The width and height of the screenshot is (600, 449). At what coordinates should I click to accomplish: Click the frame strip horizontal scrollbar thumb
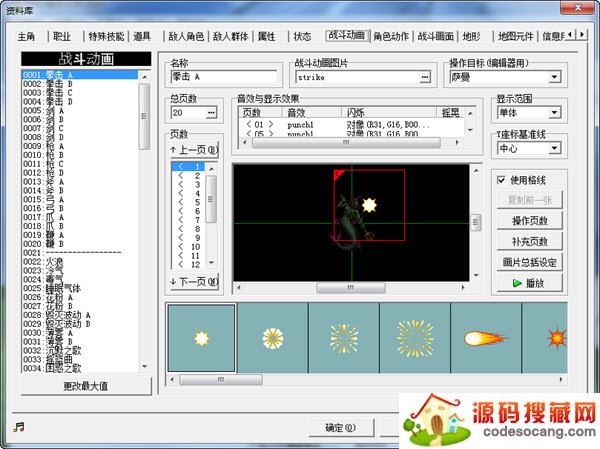(x=221, y=380)
